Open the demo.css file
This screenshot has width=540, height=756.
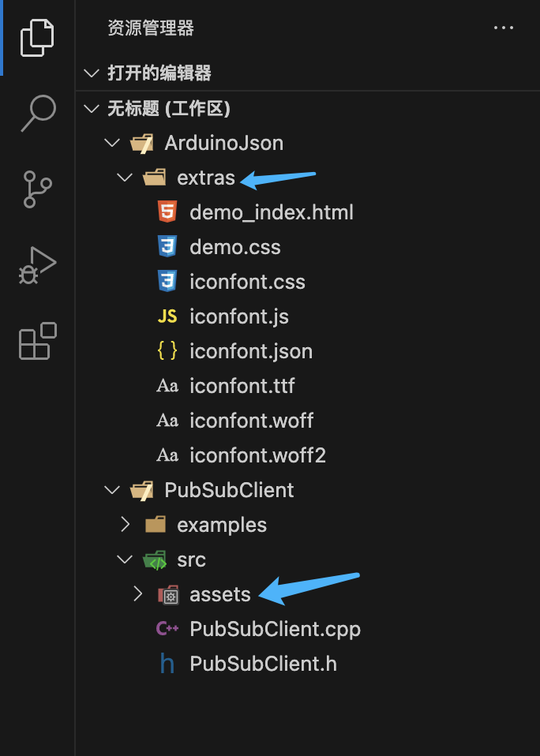237,246
